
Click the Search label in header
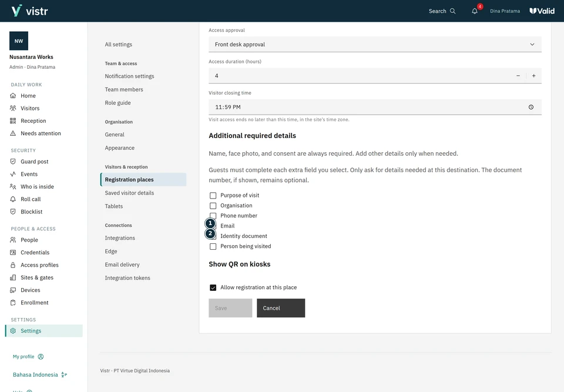click(x=437, y=11)
